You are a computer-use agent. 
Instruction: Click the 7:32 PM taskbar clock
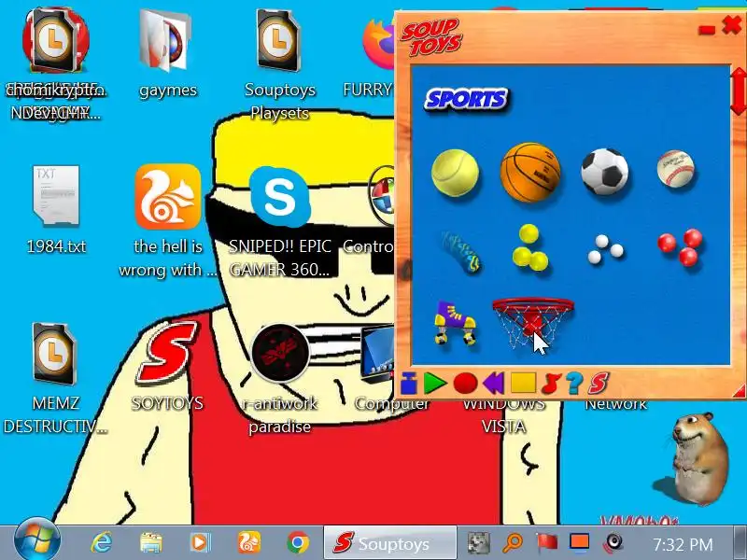pyautogui.click(x=683, y=544)
